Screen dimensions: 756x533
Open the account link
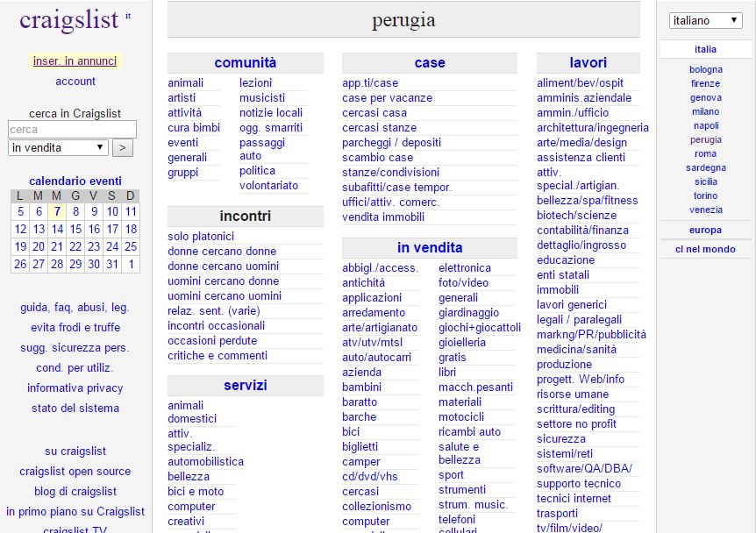point(75,82)
